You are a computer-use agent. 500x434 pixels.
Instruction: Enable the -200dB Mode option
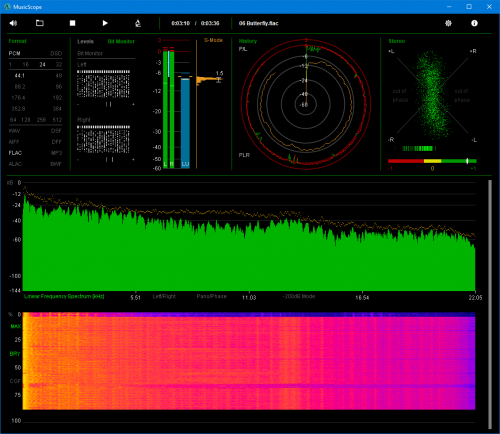(299, 296)
